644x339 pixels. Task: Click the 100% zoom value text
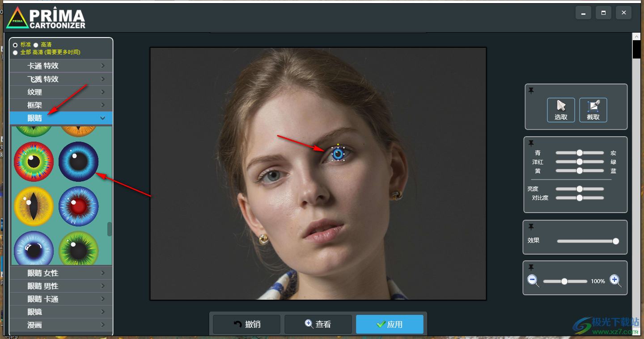tap(598, 281)
